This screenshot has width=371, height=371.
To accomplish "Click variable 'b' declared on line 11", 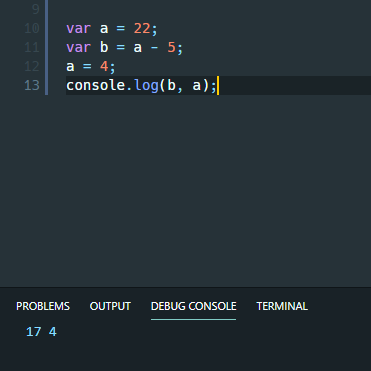I will [x=104, y=47].
